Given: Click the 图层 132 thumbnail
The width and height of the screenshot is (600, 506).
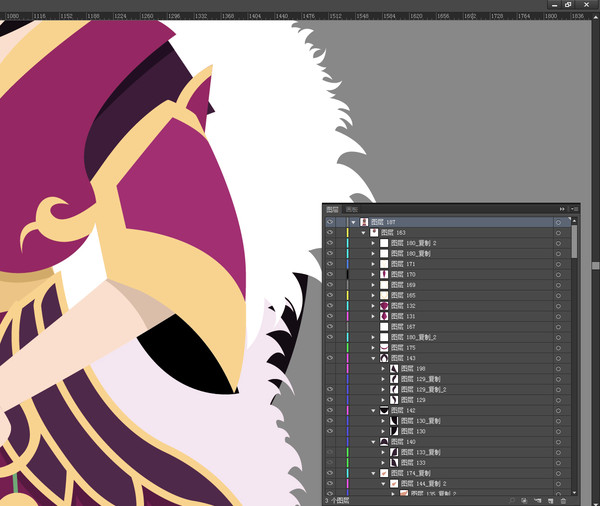Looking at the screenshot, I should coord(384,306).
